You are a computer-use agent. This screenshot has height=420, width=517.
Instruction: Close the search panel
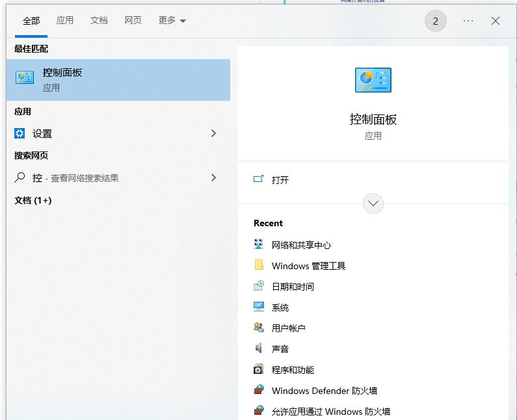point(496,21)
